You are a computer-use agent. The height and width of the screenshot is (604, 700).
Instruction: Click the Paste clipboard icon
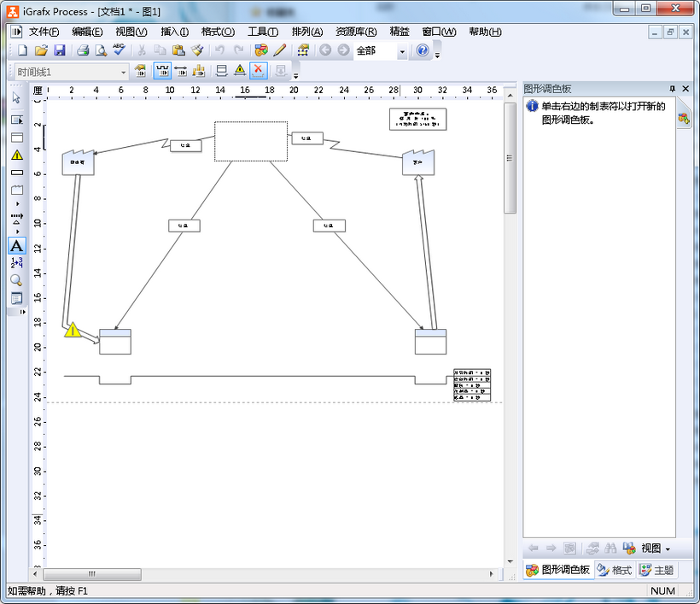click(x=178, y=50)
